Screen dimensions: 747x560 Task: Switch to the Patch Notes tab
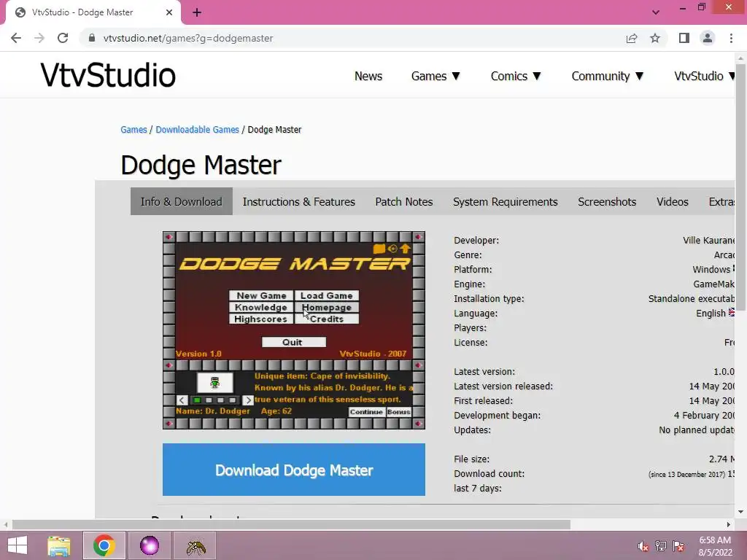(404, 201)
